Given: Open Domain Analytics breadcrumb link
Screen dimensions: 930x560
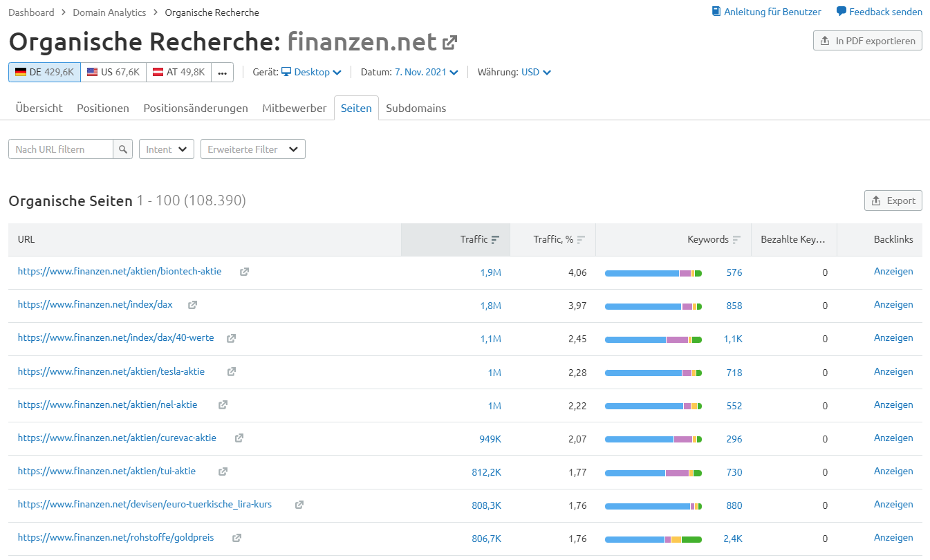Looking at the screenshot, I should pyautogui.click(x=109, y=12).
